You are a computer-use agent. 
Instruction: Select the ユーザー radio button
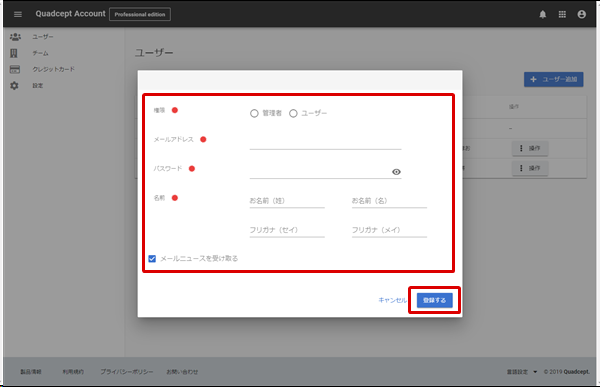293,113
